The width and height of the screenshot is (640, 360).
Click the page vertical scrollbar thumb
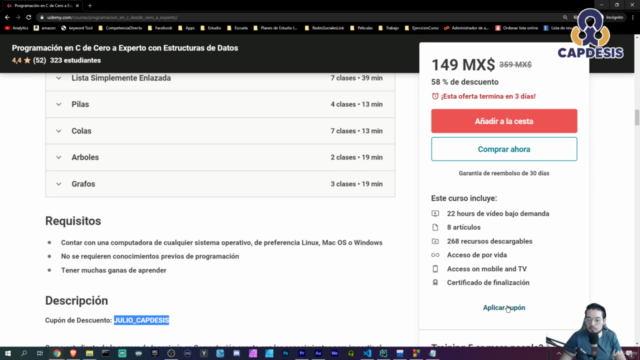(637, 118)
